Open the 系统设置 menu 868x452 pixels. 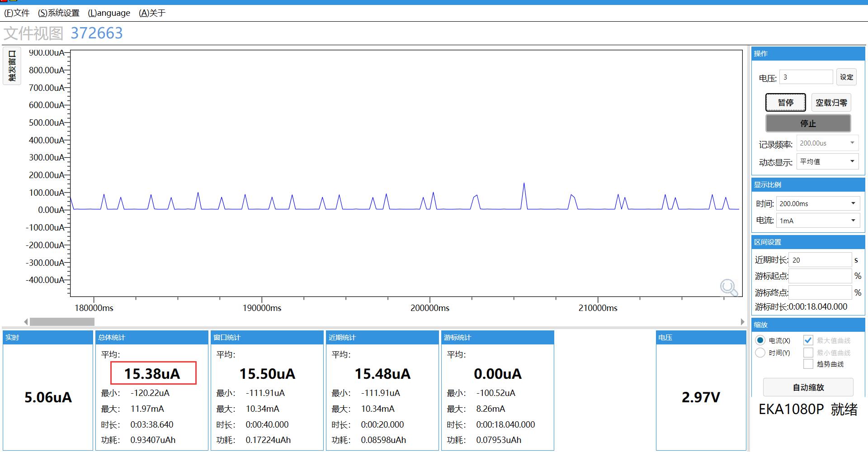[59, 13]
